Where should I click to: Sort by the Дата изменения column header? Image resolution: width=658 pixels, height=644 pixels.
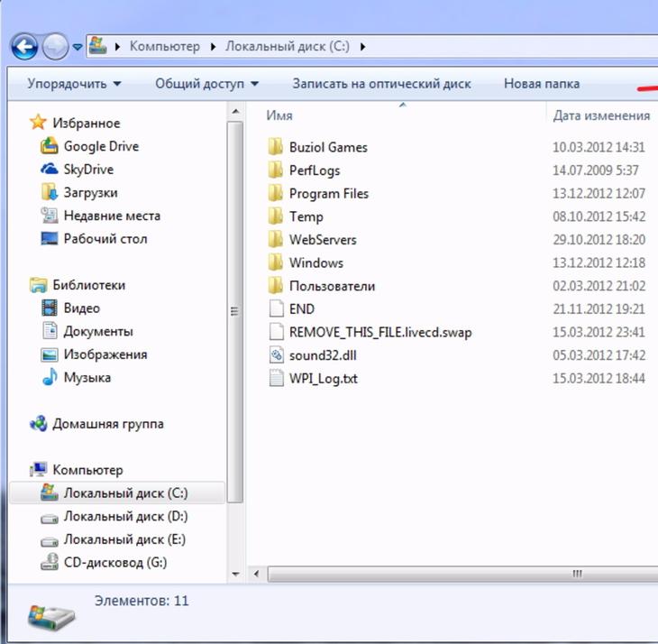pos(602,115)
